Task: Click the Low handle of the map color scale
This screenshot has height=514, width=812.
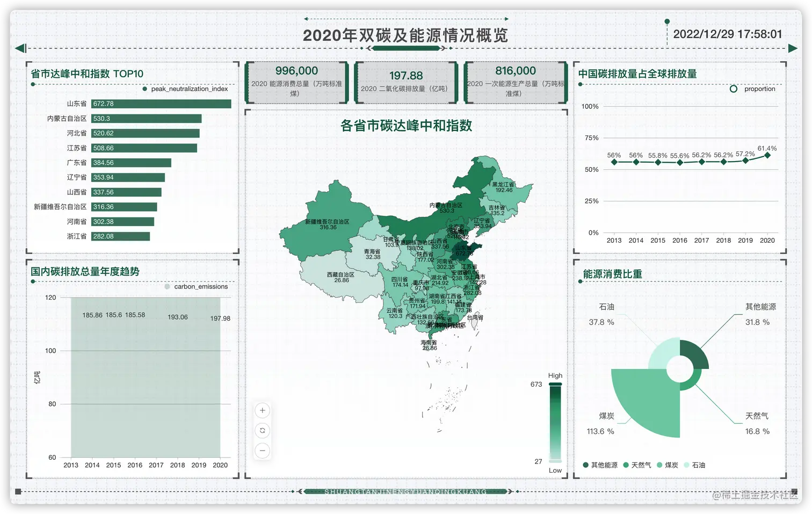Action: pos(555,461)
